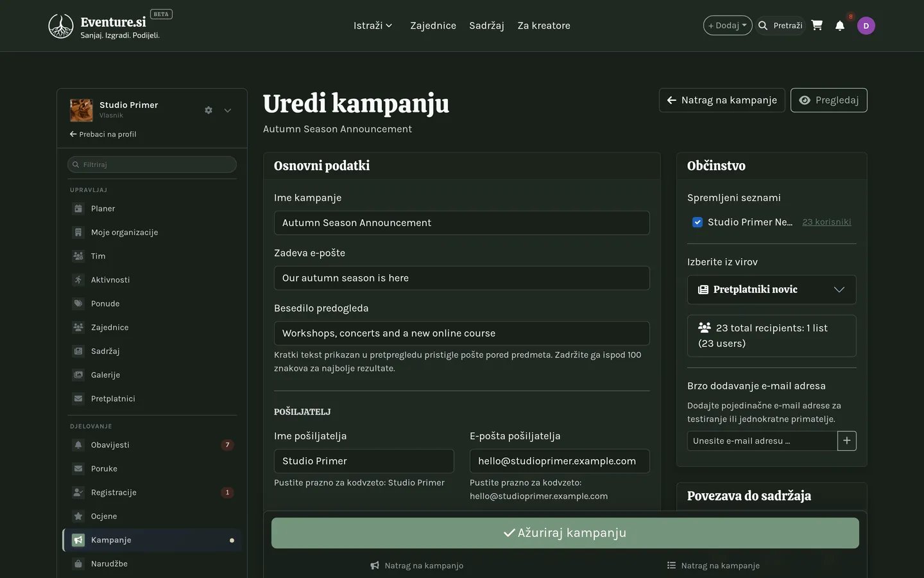Click Natrag na kampanjo footer link
The height and width of the screenshot is (578, 924).
point(417,566)
